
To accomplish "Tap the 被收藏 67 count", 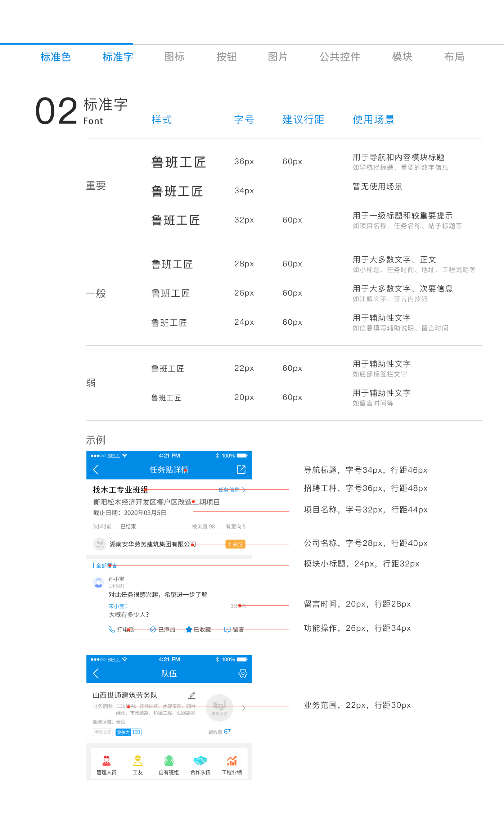I will (x=220, y=732).
